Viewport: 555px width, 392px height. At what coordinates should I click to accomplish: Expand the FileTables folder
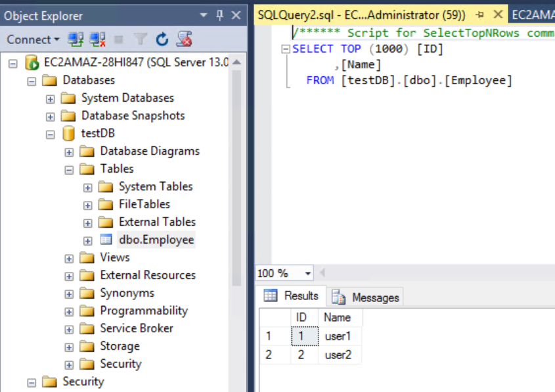click(88, 206)
